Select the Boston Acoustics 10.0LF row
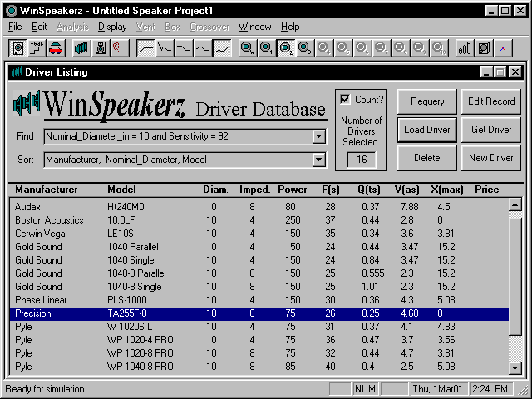 (259, 220)
